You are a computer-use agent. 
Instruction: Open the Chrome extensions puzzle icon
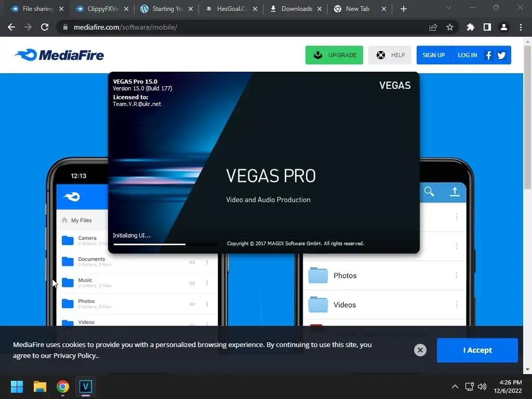[471, 27]
